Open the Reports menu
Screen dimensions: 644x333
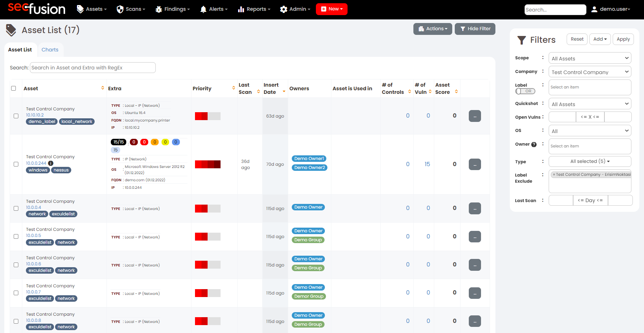coord(254,9)
